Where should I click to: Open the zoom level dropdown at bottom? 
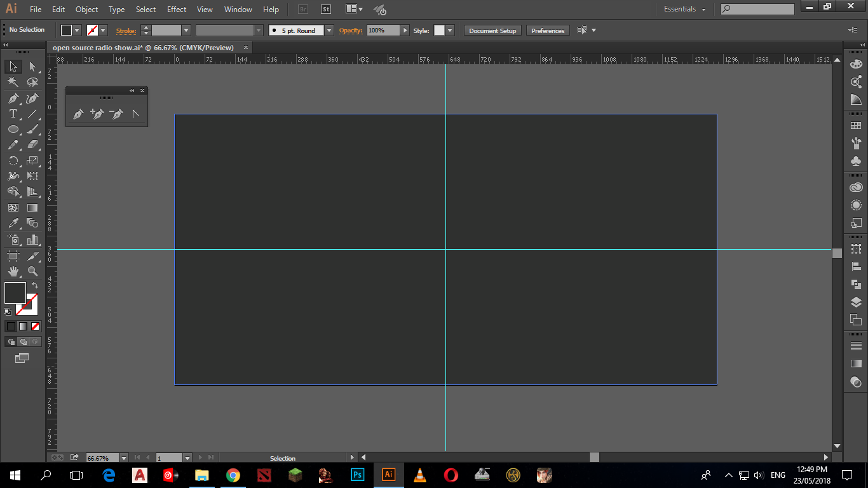pos(123,457)
